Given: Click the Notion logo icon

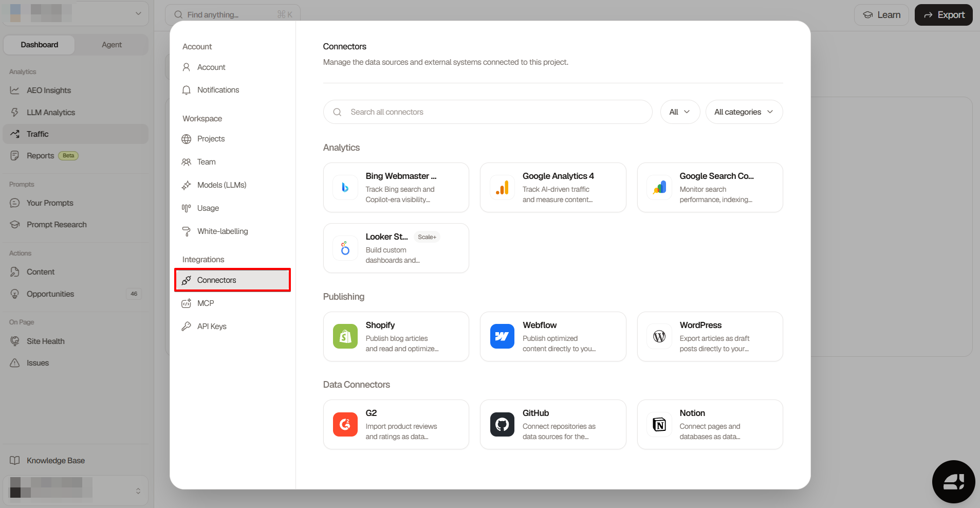Looking at the screenshot, I should [x=659, y=424].
